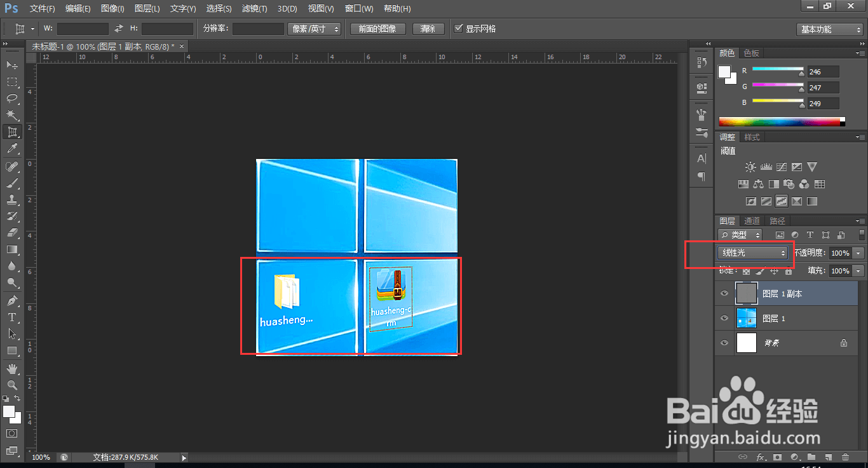Select the Clone Stamp tool
This screenshot has height=468, width=868.
[x=11, y=199]
